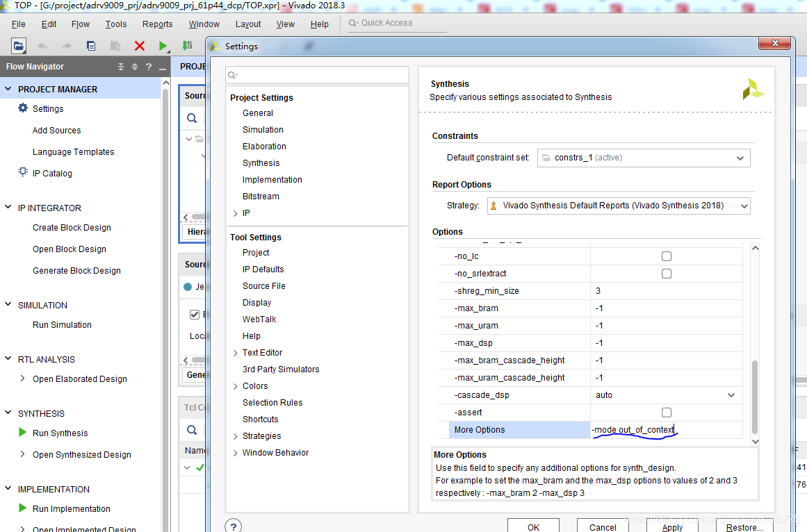The height and width of the screenshot is (532, 807).
Task: Click Run Simulation in Flow Navigator
Action: click(x=62, y=325)
